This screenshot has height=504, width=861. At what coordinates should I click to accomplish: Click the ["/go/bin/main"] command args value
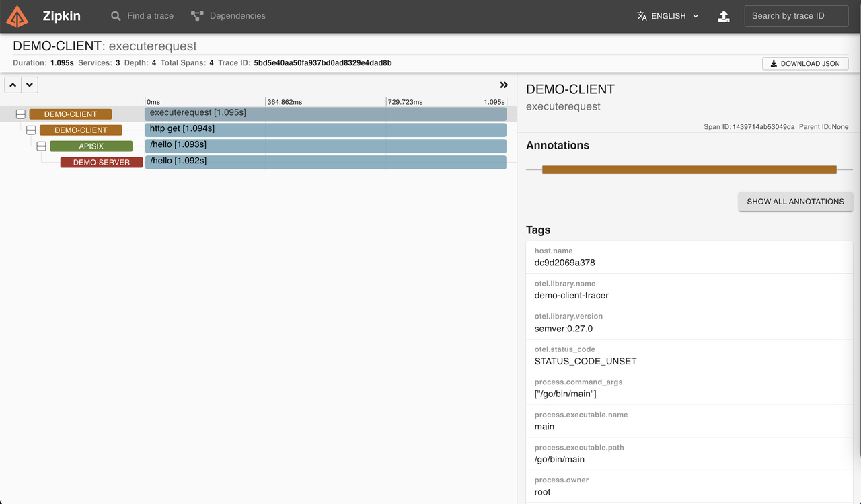566,394
